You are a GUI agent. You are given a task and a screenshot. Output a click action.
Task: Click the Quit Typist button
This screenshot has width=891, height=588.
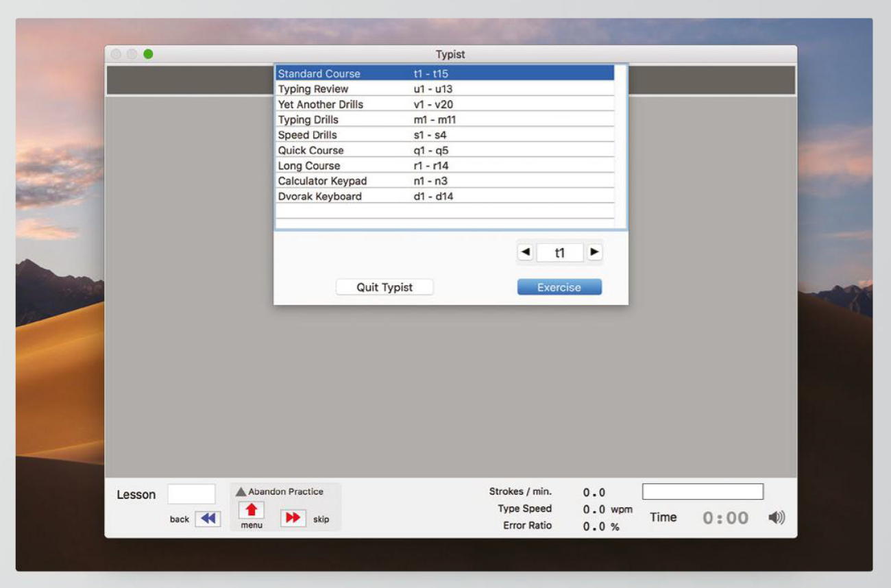(385, 287)
